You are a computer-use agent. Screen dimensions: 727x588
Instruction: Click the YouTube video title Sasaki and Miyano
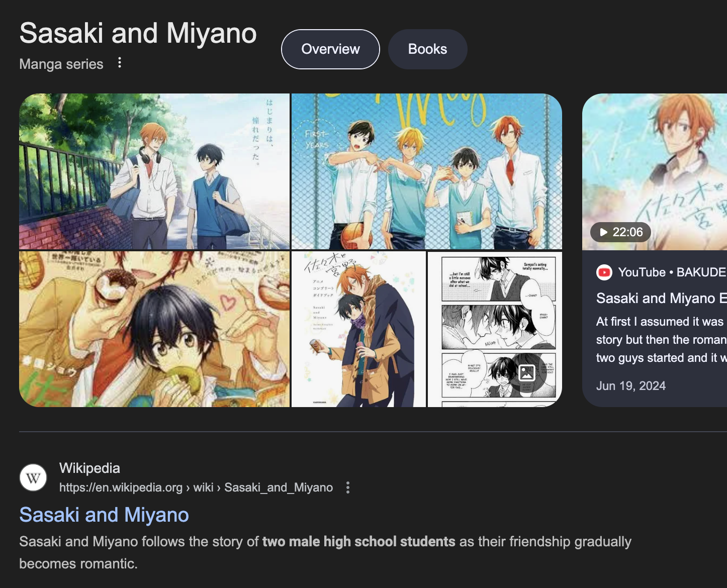[661, 299]
